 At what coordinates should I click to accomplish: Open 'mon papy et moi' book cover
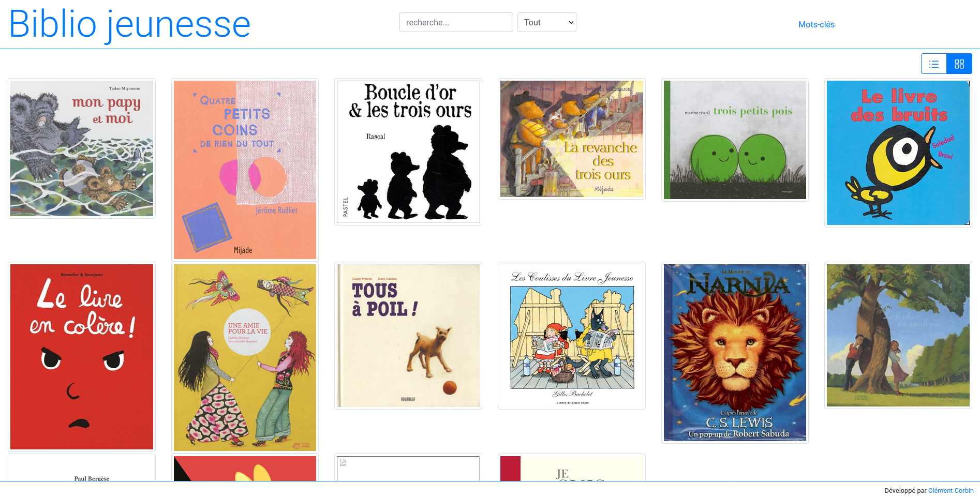[x=82, y=148]
